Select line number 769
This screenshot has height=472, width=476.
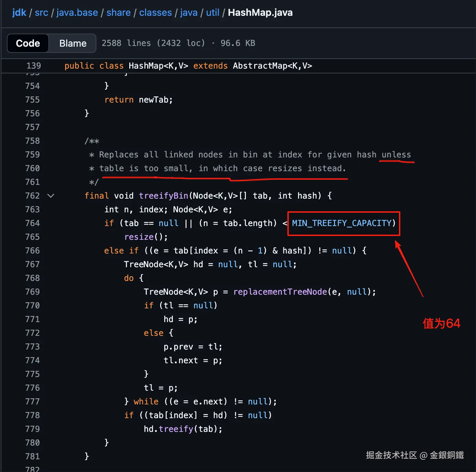[33, 292]
